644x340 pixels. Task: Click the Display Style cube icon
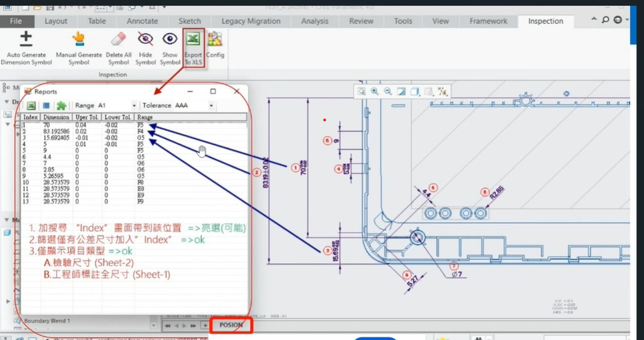pos(415,91)
